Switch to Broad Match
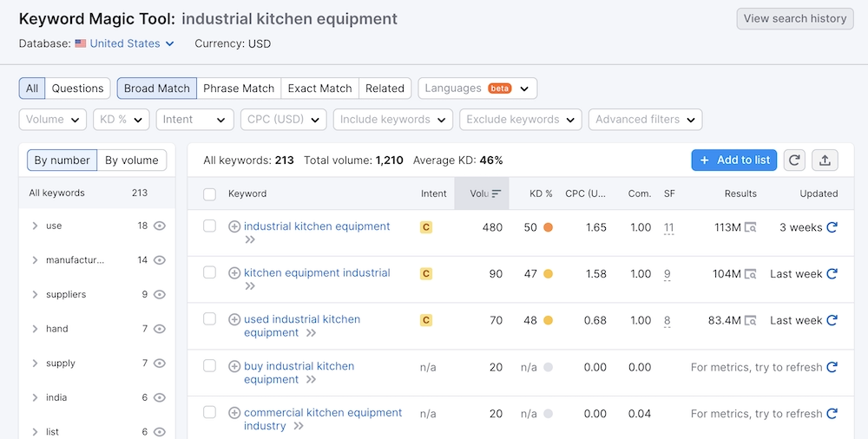 click(156, 88)
